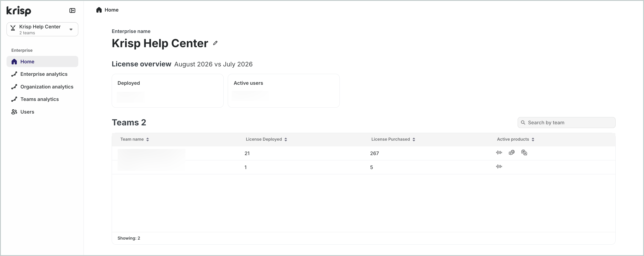Click the noise cancellation icon in first team row
Screen dimensions: 644x256
click(x=499, y=153)
